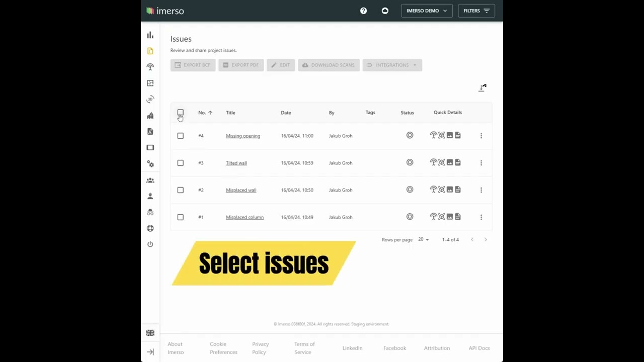644x362 pixels.
Task: Open the Misplaced wall issue link
Action: 241,190
